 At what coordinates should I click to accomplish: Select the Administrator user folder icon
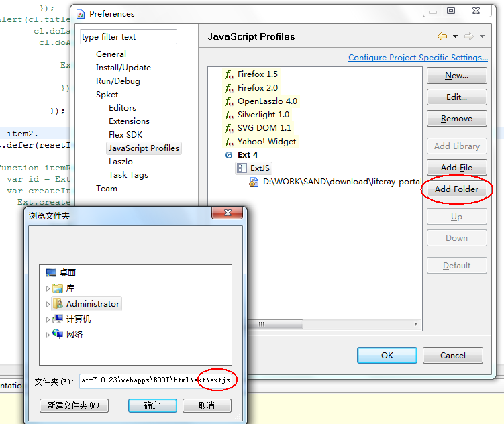point(58,303)
